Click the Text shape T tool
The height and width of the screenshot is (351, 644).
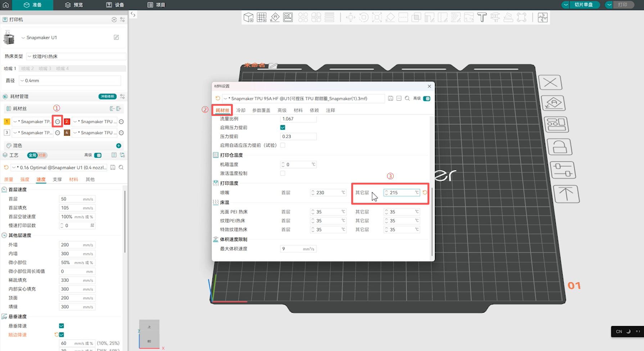(482, 17)
